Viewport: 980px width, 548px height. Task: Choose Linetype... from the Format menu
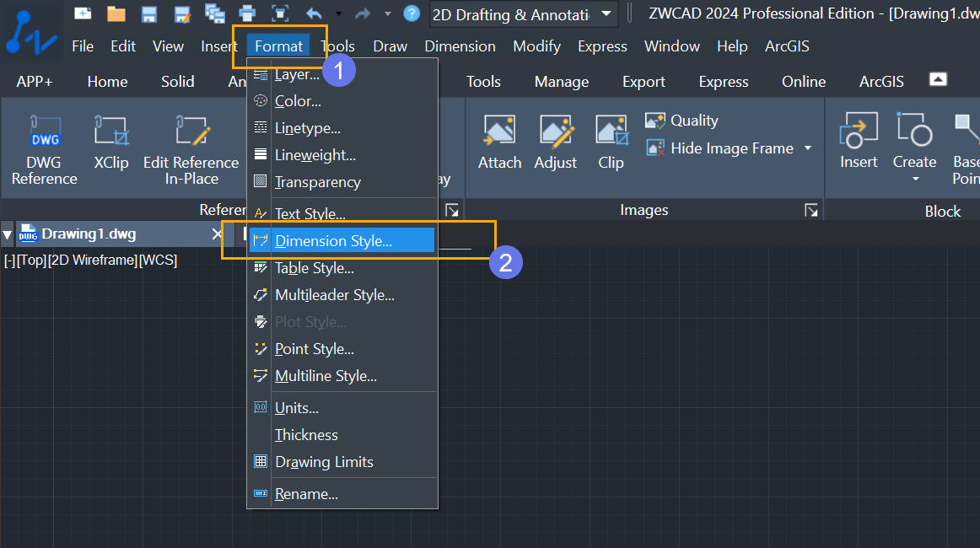(x=342, y=128)
